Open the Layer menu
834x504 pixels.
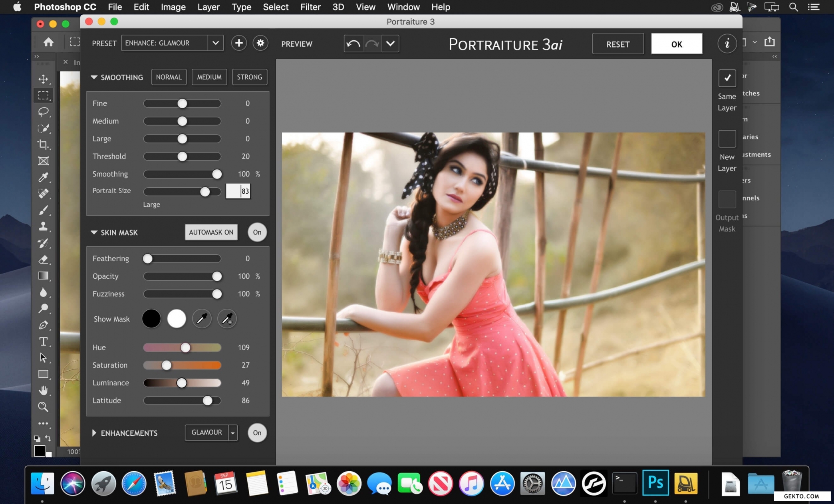208,7
